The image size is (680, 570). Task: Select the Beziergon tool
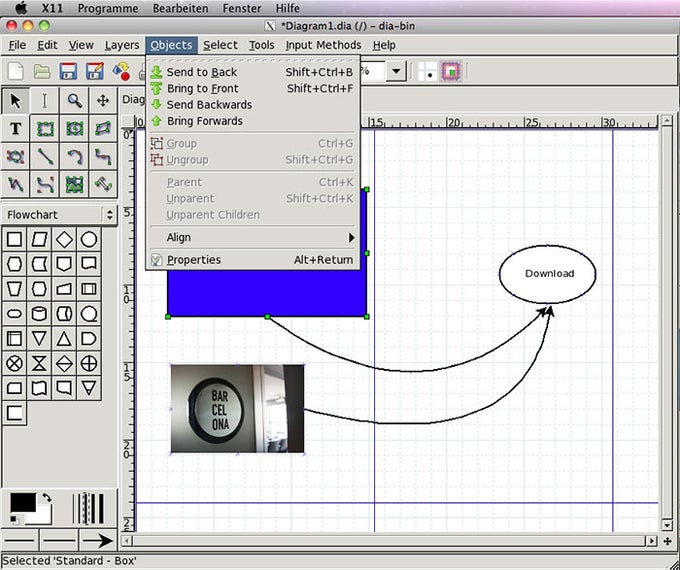pyautogui.click(x=15, y=157)
